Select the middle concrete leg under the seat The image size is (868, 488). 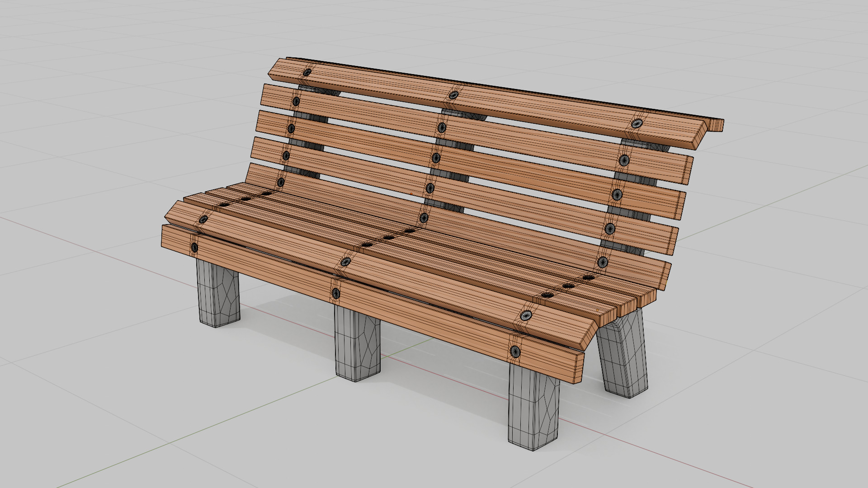357,342
